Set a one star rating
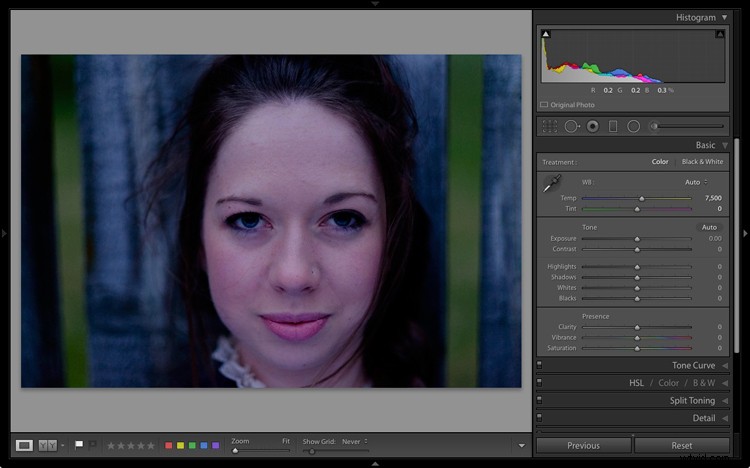This screenshot has height=468, width=750. pos(111,446)
